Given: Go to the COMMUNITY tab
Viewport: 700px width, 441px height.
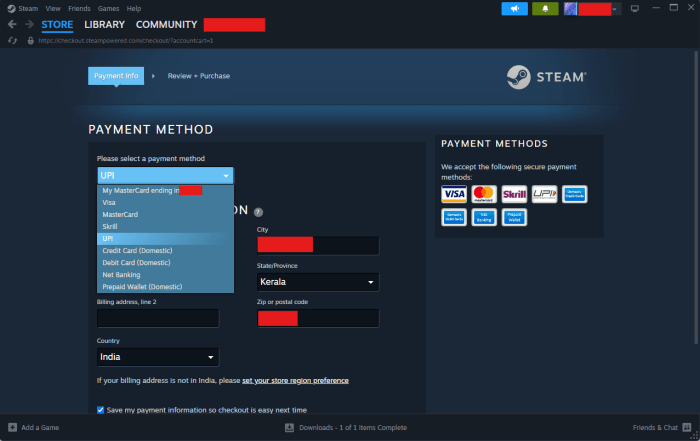Looking at the screenshot, I should pos(167,25).
